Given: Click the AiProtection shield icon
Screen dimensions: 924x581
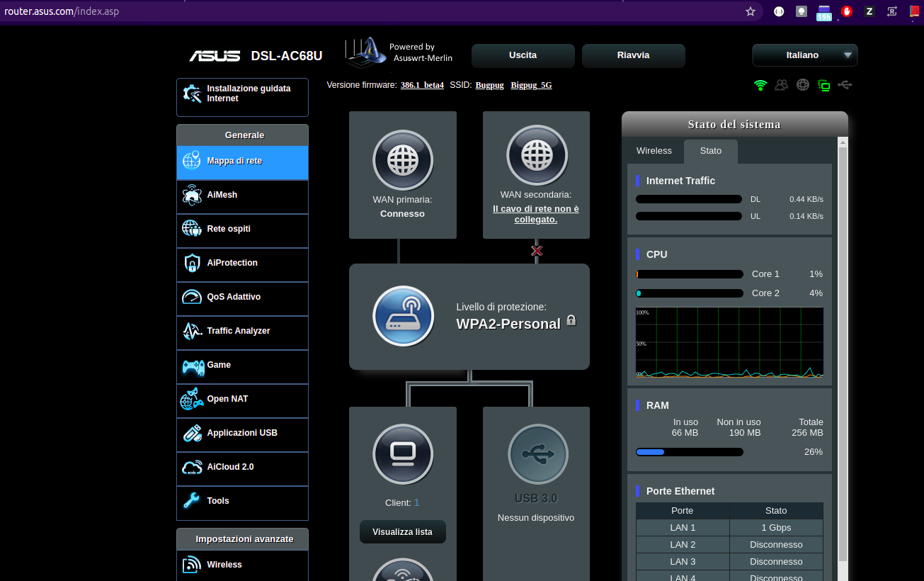Looking at the screenshot, I should [192, 263].
